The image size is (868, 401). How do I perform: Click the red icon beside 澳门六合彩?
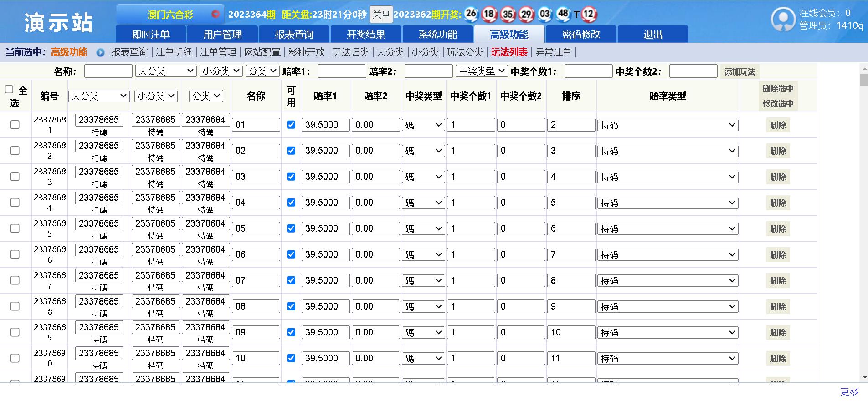click(216, 15)
